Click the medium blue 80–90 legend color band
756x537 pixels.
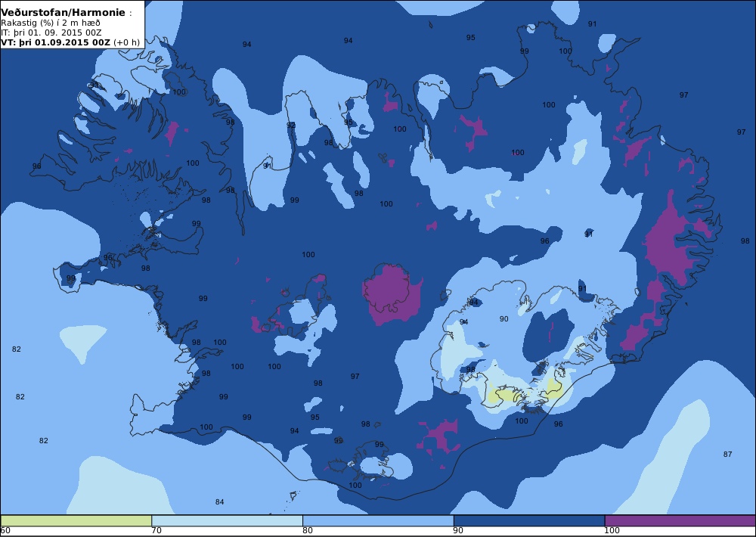[x=378, y=520]
